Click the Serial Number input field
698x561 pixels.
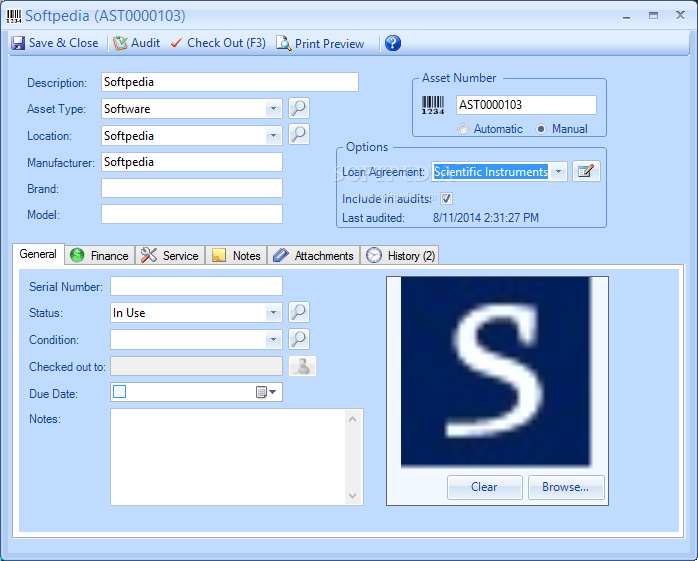196,286
